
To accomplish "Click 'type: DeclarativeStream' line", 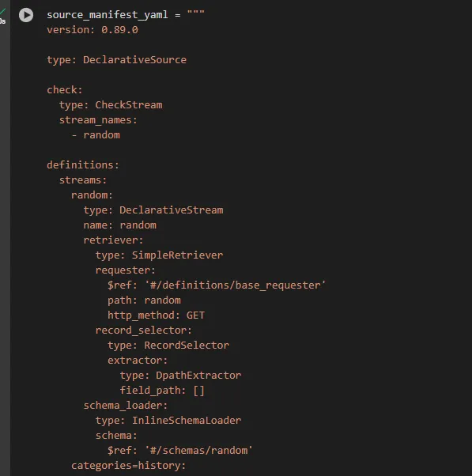I will 153,210.
